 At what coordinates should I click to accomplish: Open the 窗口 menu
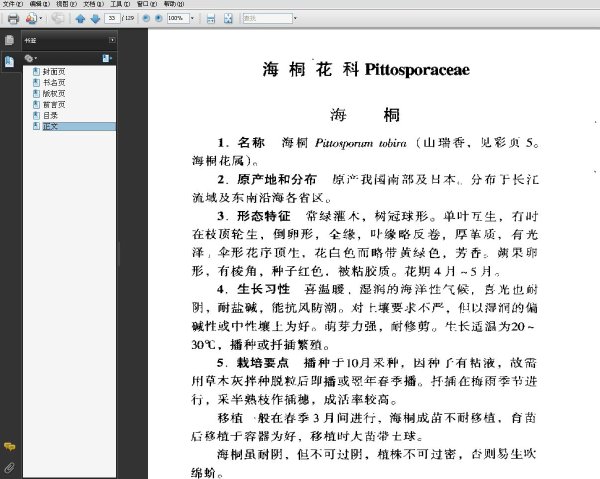click(147, 4)
